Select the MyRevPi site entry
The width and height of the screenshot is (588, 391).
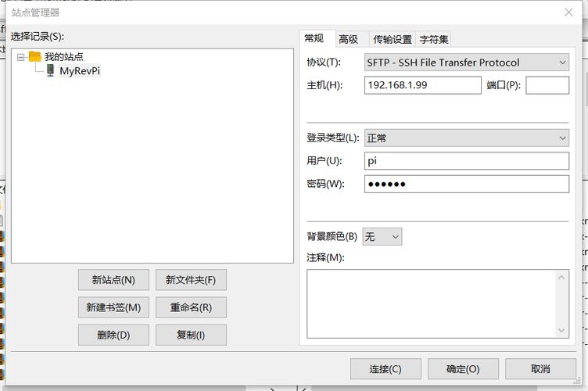coord(80,70)
